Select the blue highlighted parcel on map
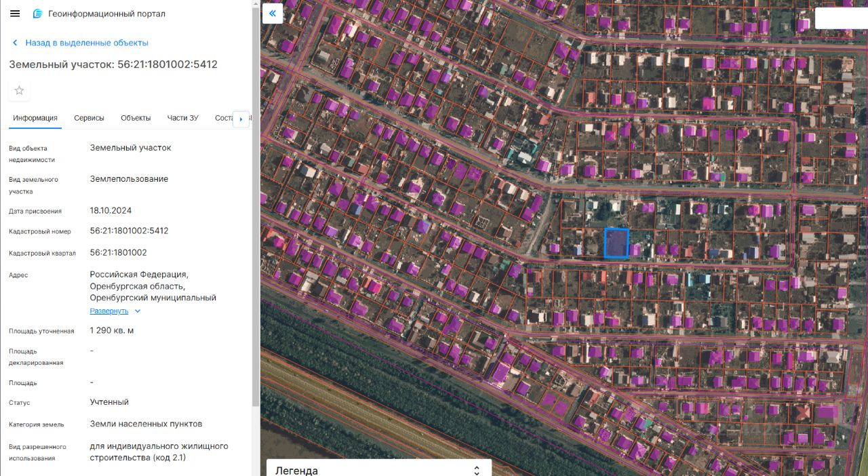This screenshot has height=476, width=868. click(616, 243)
